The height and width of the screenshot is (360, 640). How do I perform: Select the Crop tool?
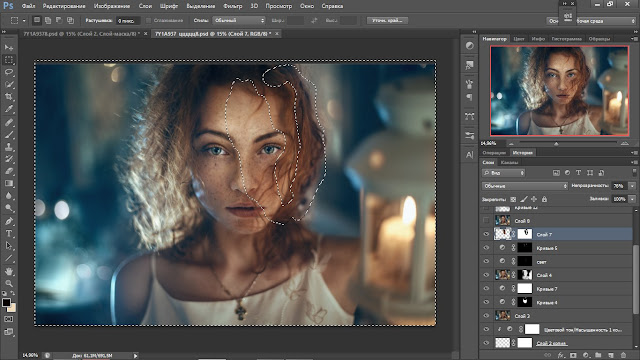pos(9,97)
